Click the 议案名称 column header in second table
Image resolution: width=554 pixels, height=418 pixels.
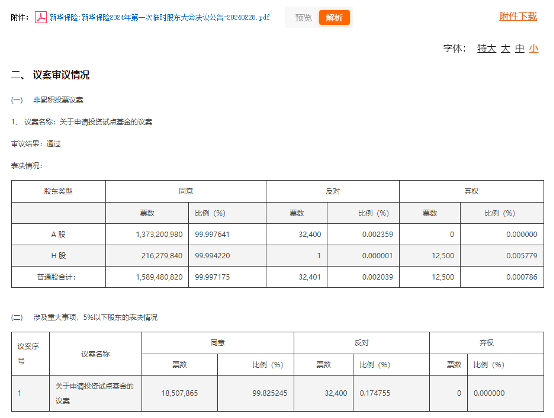tap(95, 354)
